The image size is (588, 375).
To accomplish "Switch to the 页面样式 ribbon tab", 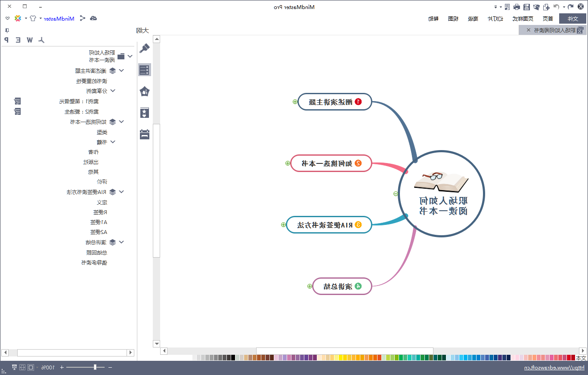I will point(522,18).
